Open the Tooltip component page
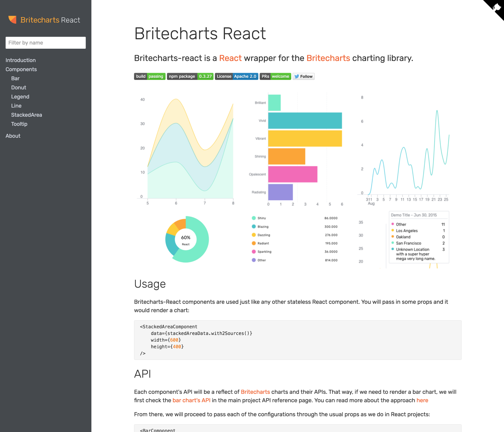504x432 pixels. (x=19, y=124)
